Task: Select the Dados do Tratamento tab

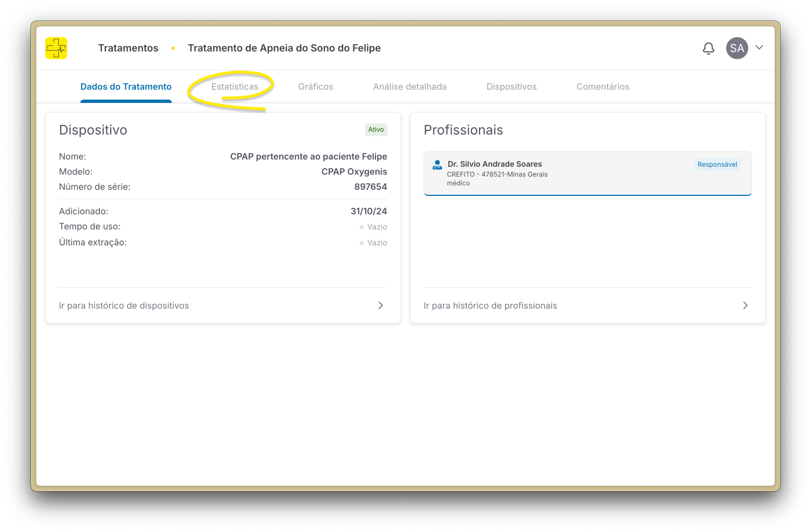Action: [x=126, y=87]
